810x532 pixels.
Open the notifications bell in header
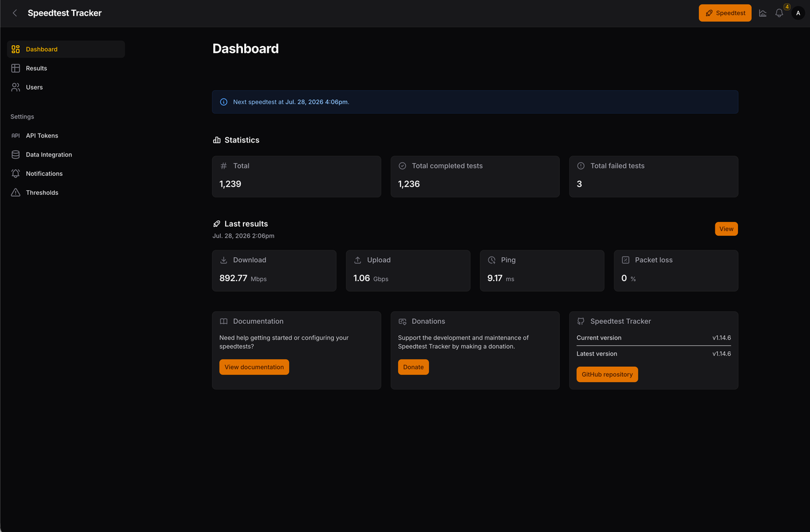click(780, 13)
